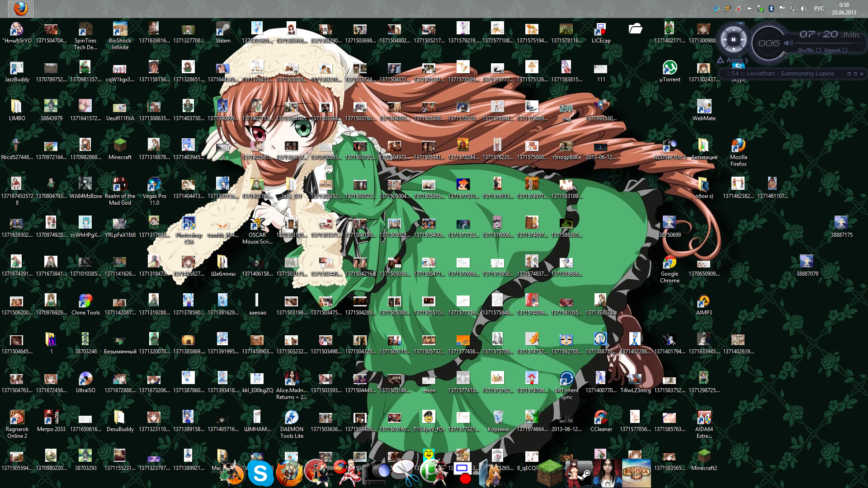868x488 pixels.
Task: Open the blue Skype icon in the dock
Action: (260, 473)
